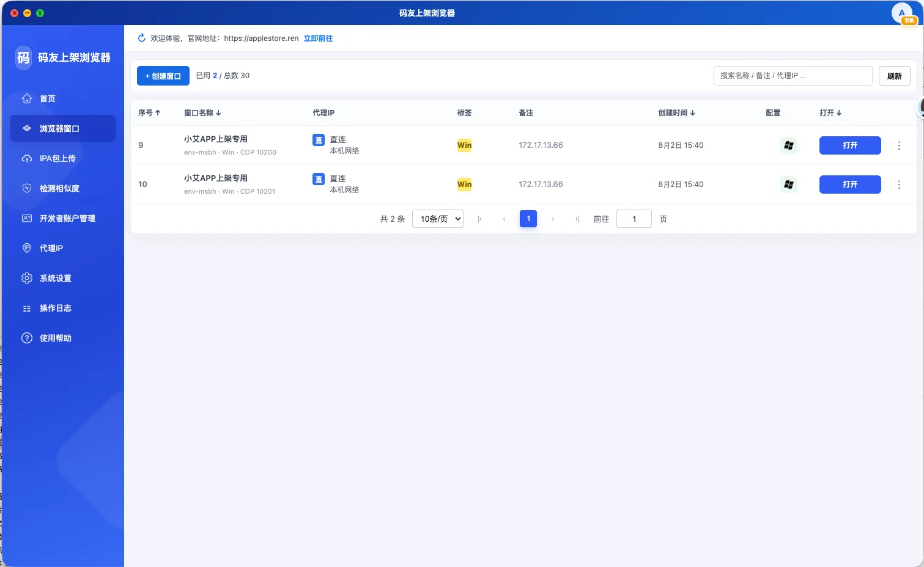This screenshot has height=567, width=924.
Task: View 操作日志 logs
Action: point(63,308)
